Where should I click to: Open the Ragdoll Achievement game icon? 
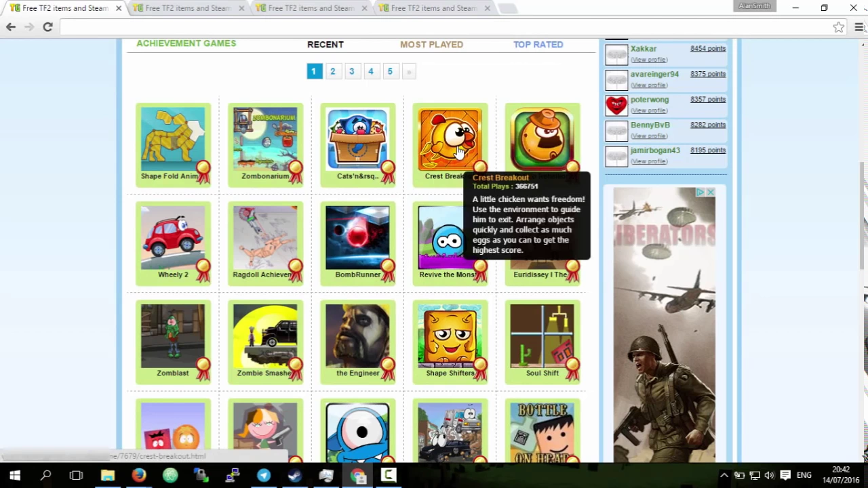265,237
